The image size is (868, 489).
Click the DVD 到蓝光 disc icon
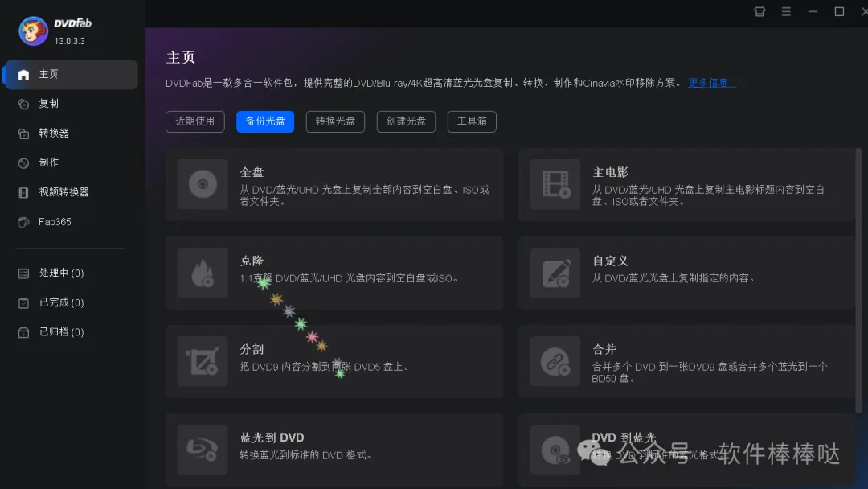555,449
